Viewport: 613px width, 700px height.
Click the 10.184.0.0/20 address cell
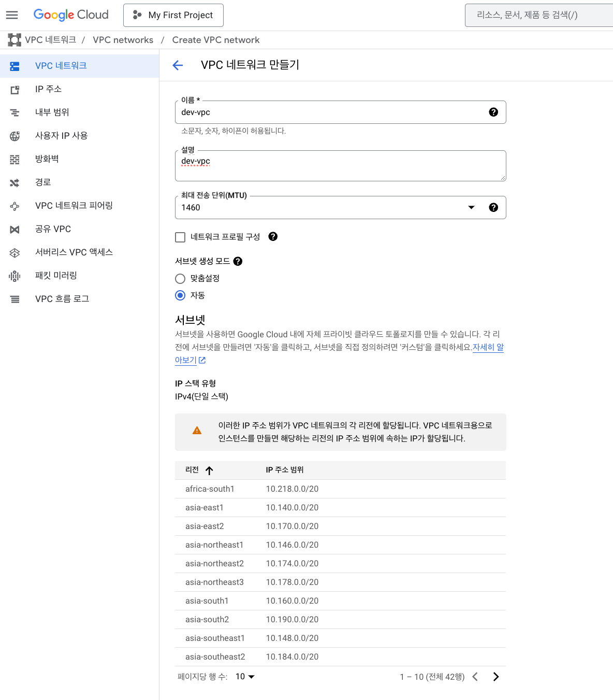click(x=292, y=657)
